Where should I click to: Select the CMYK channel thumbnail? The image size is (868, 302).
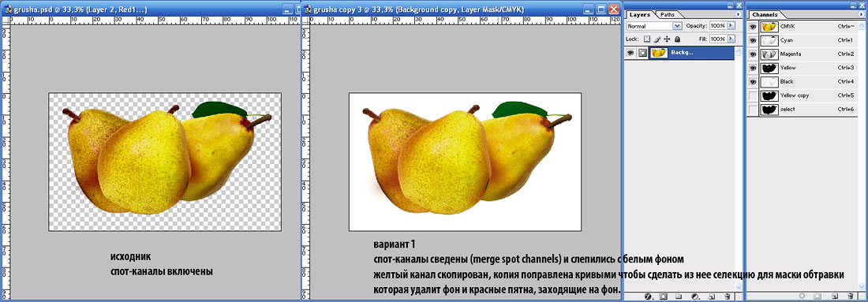coord(769,27)
